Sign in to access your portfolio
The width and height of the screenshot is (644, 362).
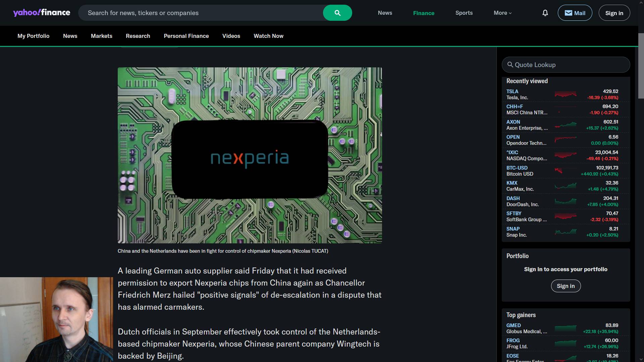point(566,286)
